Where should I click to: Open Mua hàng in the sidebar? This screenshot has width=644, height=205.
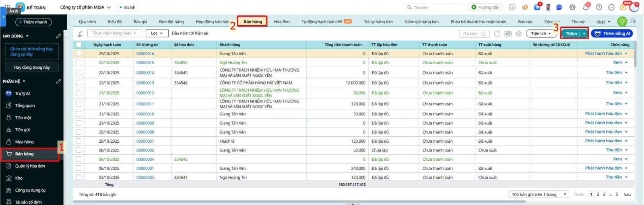(x=24, y=142)
